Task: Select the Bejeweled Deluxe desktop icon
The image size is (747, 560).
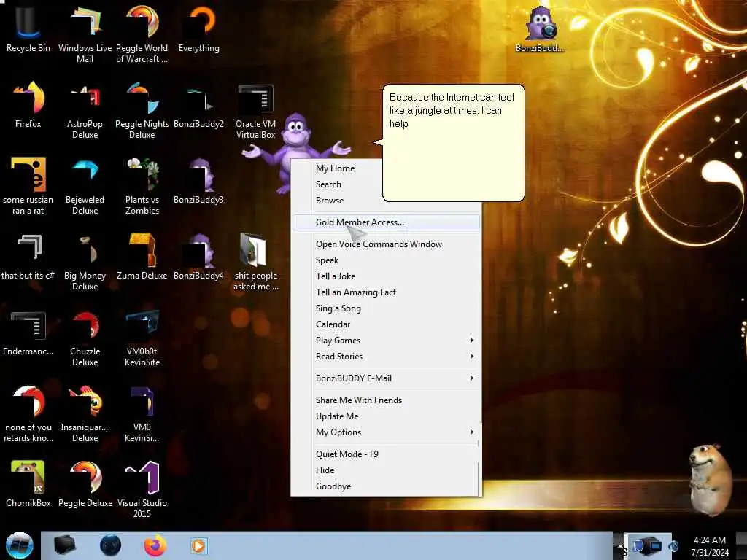Action: [x=85, y=184]
